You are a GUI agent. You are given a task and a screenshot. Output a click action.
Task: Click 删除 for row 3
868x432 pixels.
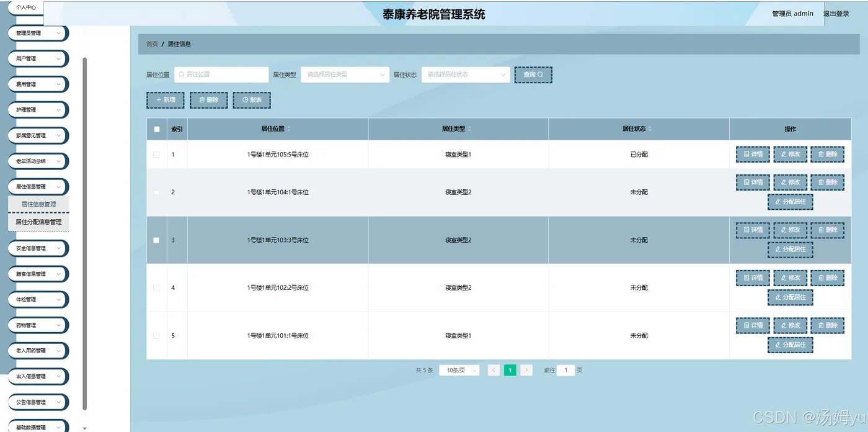tap(828, 230)
